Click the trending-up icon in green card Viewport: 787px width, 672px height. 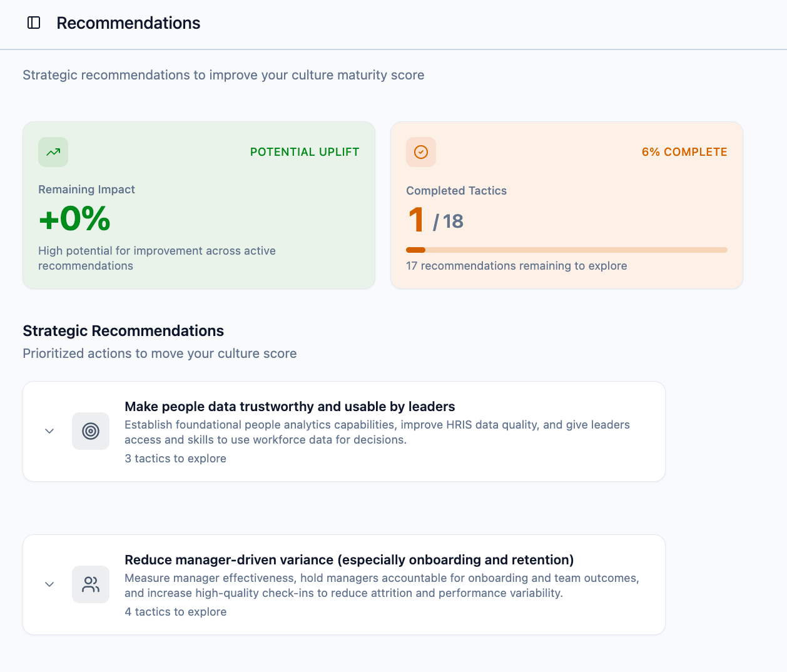(53, 152)
